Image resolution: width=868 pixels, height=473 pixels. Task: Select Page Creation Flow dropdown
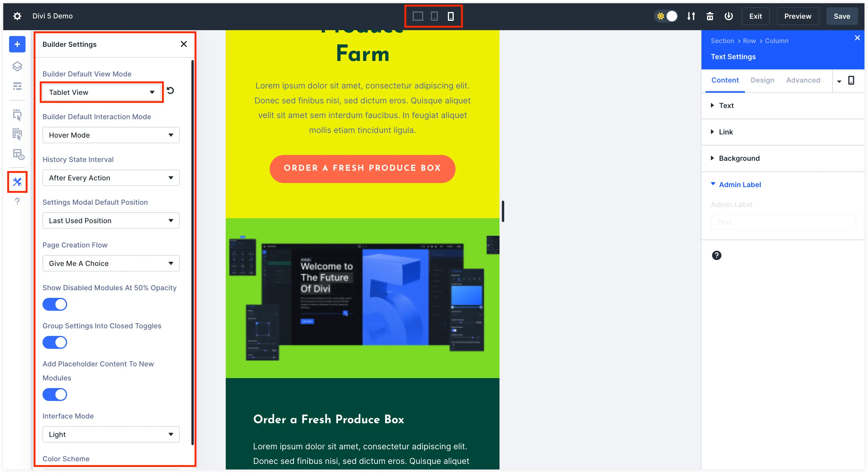pos(111,263)
